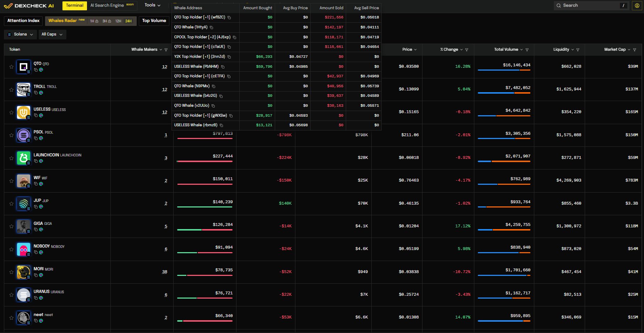Add WIF to favorites with star

click(11, 181)
